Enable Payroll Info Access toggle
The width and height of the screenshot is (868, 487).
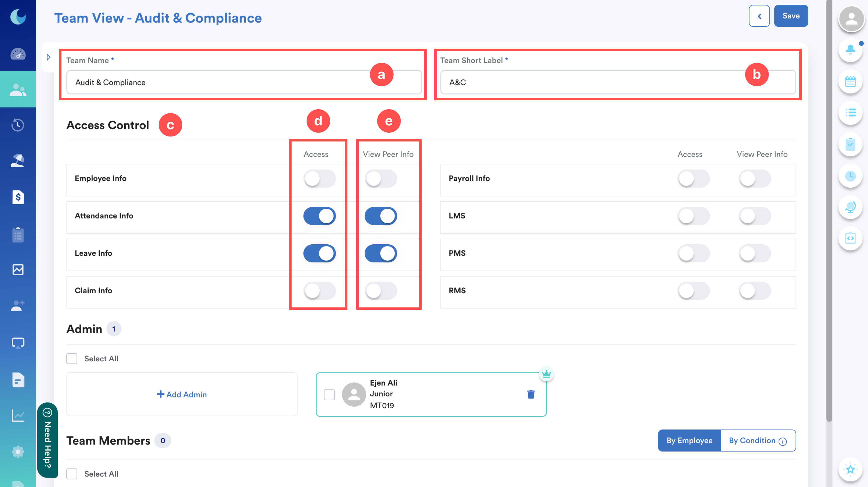(x=693, y=179)
